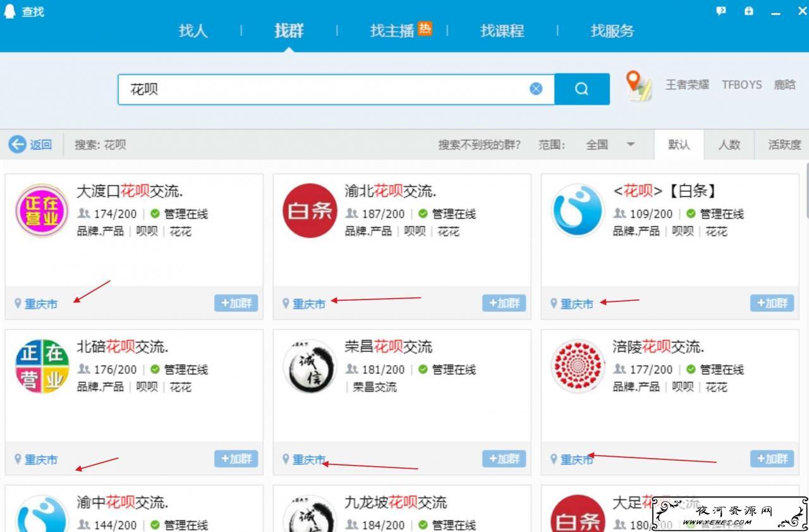
Task: Join group 荣昌花呗交流 with +加群
Action: coord(504,459)
